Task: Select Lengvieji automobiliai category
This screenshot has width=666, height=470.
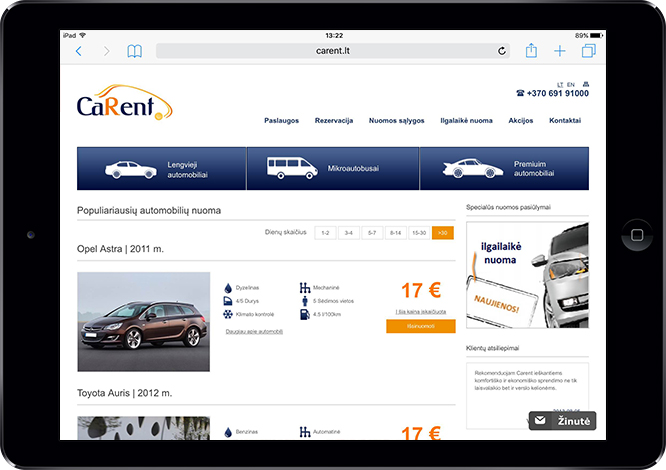Action: (x=161, y=169)
